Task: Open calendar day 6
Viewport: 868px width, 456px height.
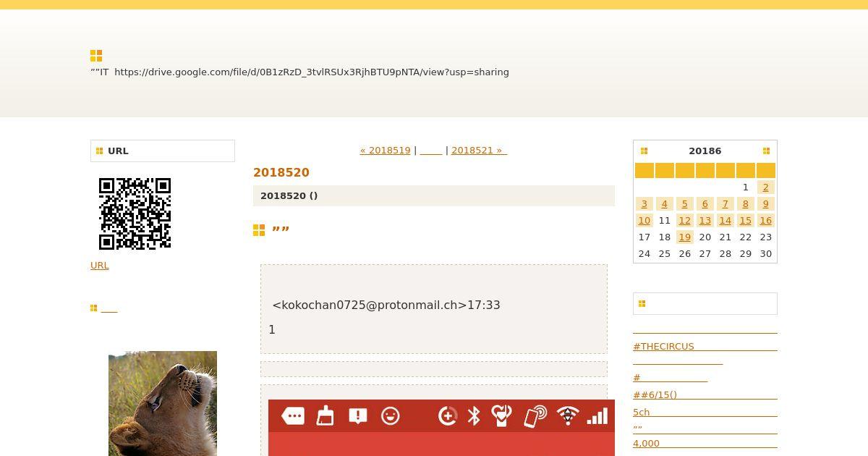Action: [x=705, y=204]
